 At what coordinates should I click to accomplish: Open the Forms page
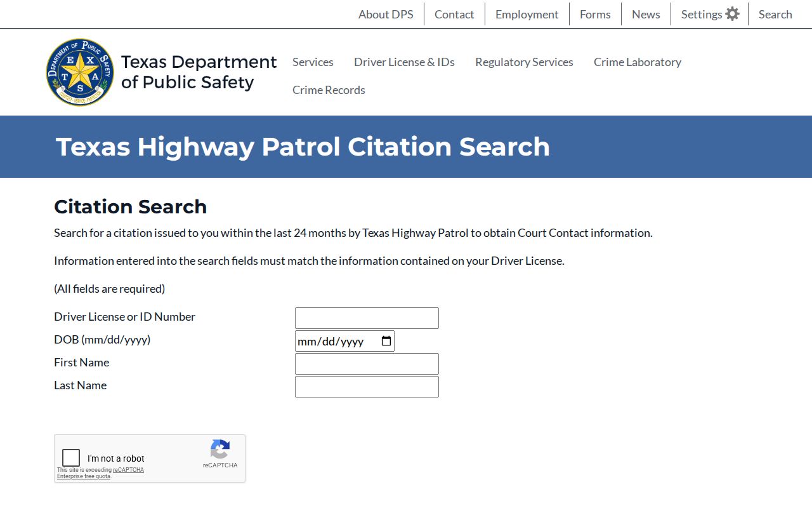(x=595, y=14)
